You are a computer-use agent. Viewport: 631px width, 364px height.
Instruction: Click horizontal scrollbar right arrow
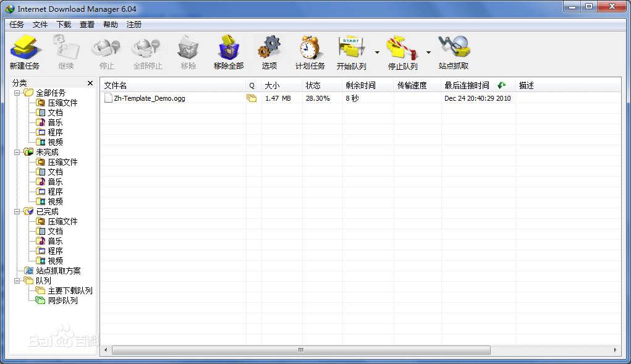(615, 350)
